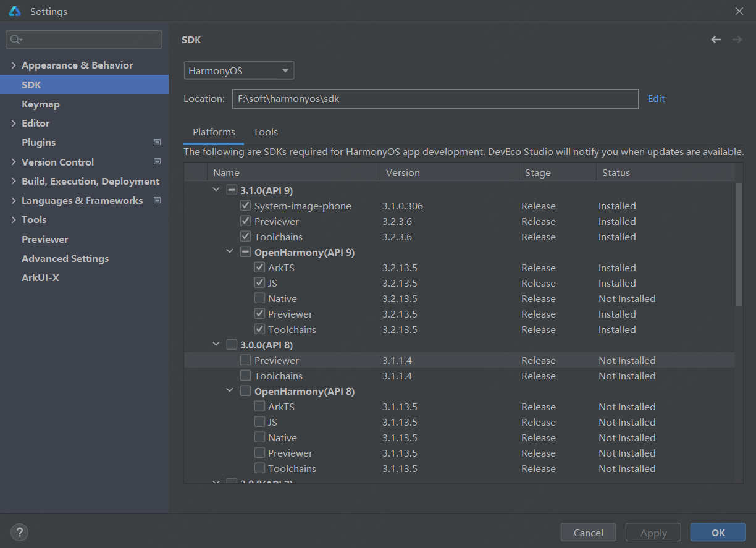Image resolution: width=756 pixels, height=548 pixels.
Task: Open the HarmonyOS SDK type dropdown
Action: tap(239, 70)
